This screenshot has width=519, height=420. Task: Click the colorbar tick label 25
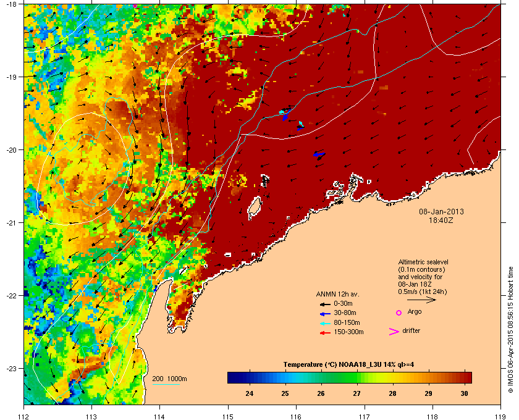[x=285, y=393]
